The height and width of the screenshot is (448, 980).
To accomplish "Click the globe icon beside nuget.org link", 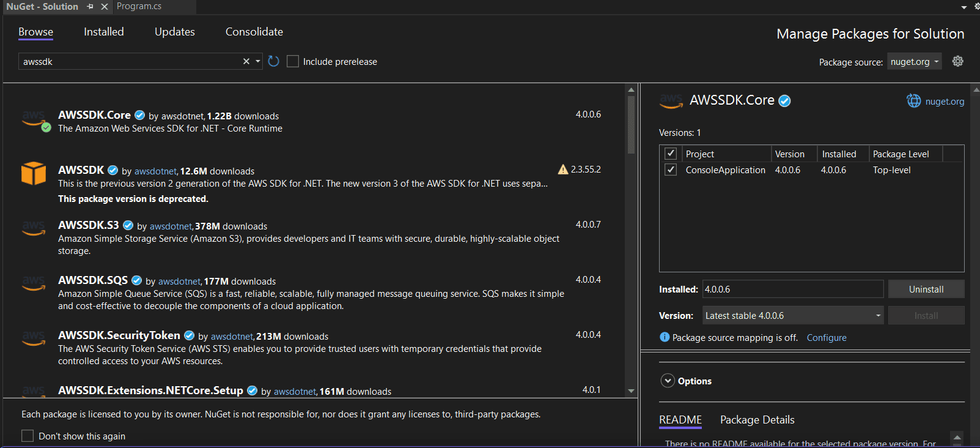I will pos(913,101).
